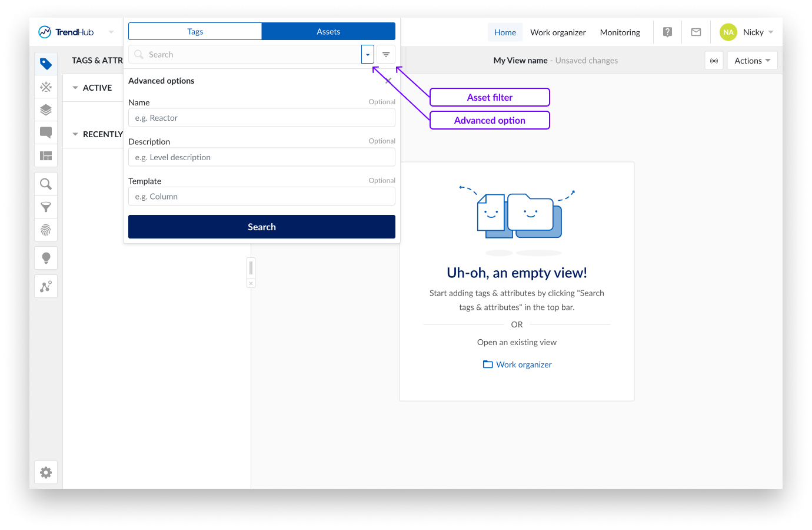Click the tags icon in left sidebar
The height and width of the screenshot is (530, 812).
click(46, 64)
